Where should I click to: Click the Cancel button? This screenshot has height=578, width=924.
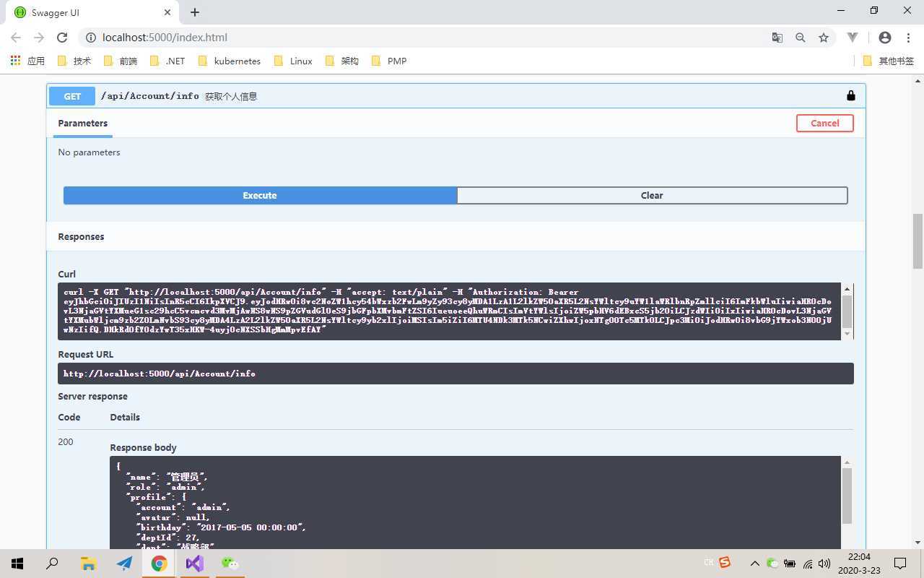[825, 123]
